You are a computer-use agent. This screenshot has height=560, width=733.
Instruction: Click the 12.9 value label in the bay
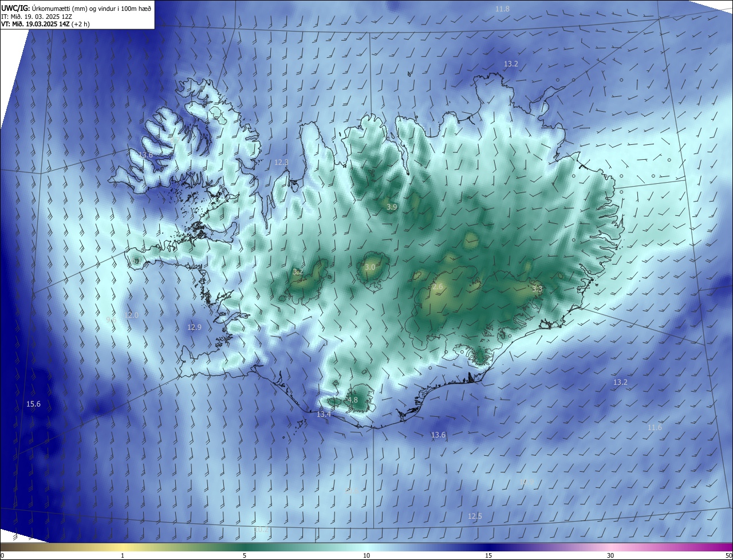coord(194,328)
